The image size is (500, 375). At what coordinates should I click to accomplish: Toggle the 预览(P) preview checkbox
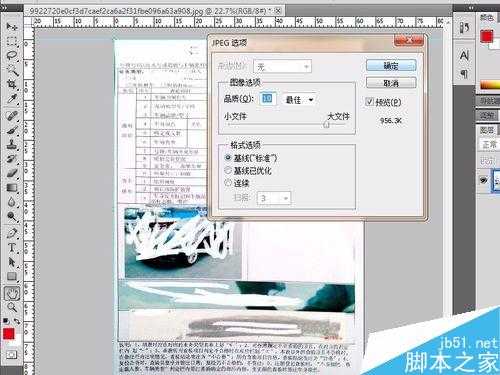(x=370, y=102)
